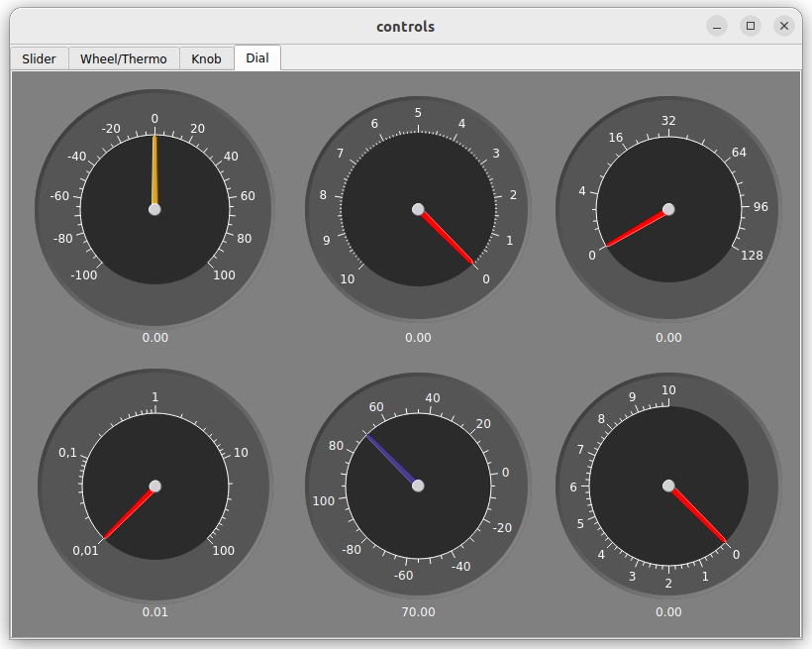Click the 0,1 label on the logarithmic dial
The image size is (812, 649).
tap(68, 453)
